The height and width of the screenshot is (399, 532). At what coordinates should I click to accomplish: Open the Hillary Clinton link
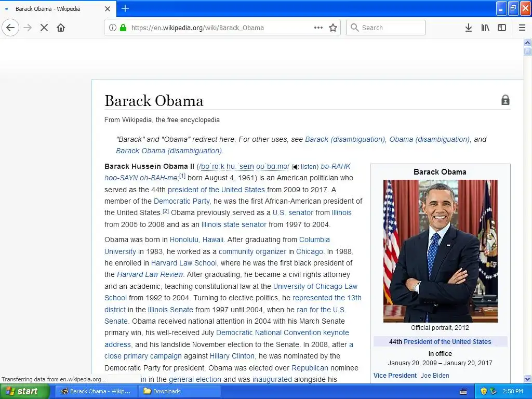pos(232,356)
